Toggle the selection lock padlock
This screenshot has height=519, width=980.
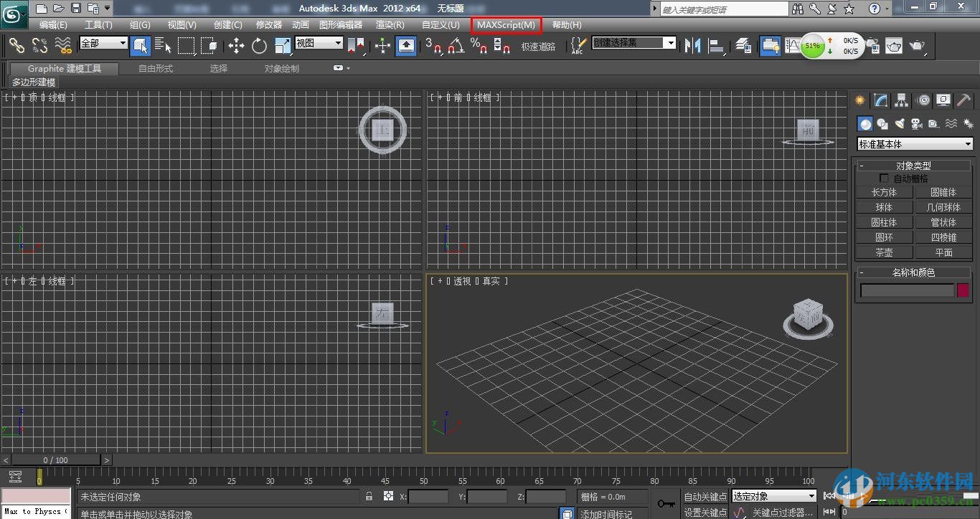[369, 496]
